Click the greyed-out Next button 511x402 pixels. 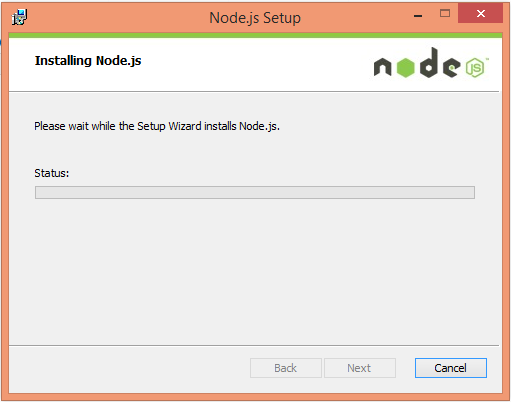point(360,368)
